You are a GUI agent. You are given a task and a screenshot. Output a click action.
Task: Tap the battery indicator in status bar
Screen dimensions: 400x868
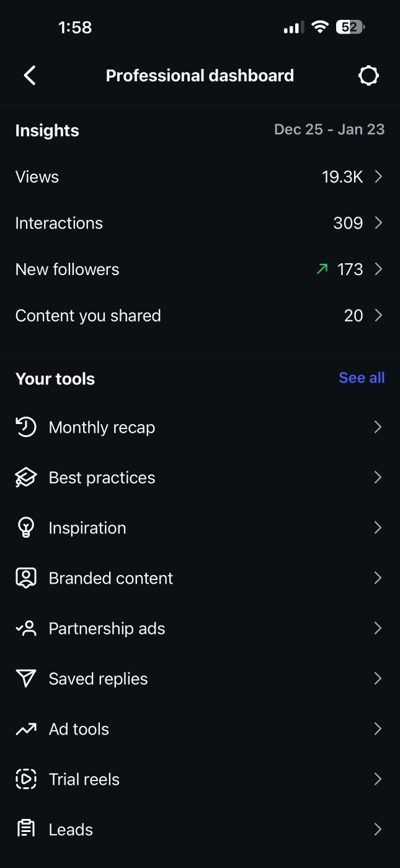[350, 27]
